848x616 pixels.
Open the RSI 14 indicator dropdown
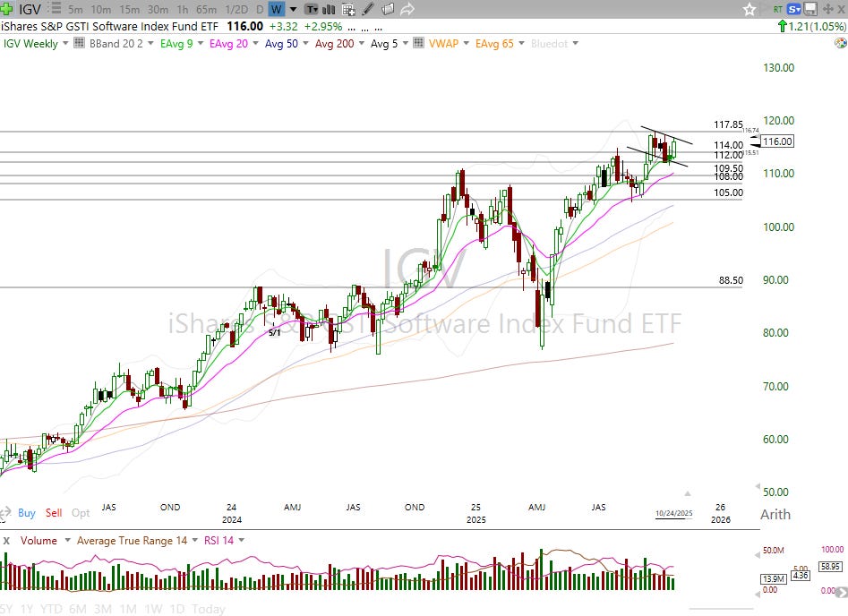(x=241, y=540)
